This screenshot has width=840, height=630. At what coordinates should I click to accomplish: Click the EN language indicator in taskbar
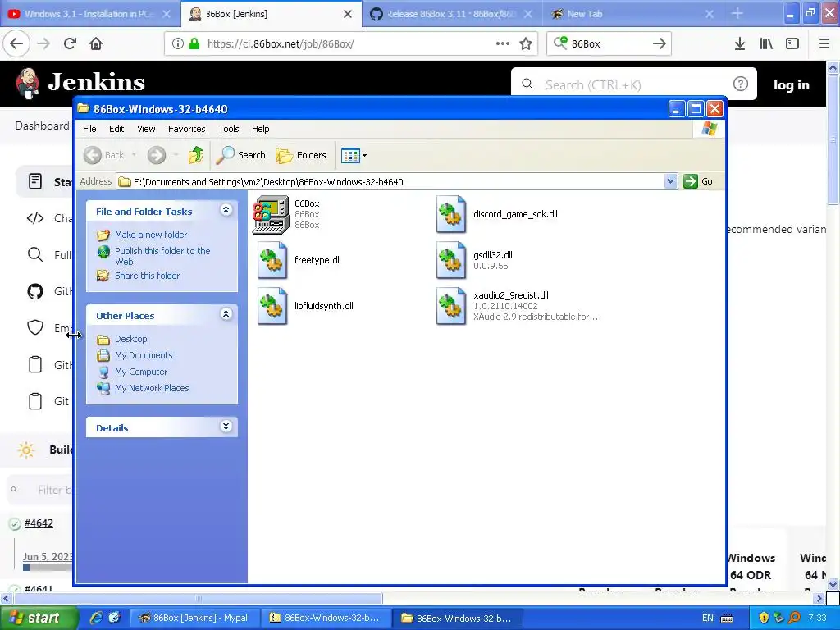pos(708,618)
